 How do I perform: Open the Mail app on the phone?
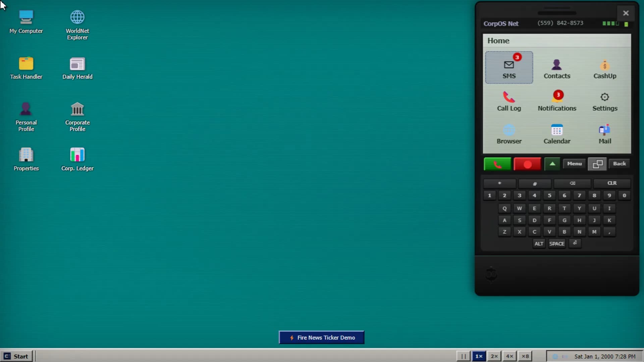[605, 134]
